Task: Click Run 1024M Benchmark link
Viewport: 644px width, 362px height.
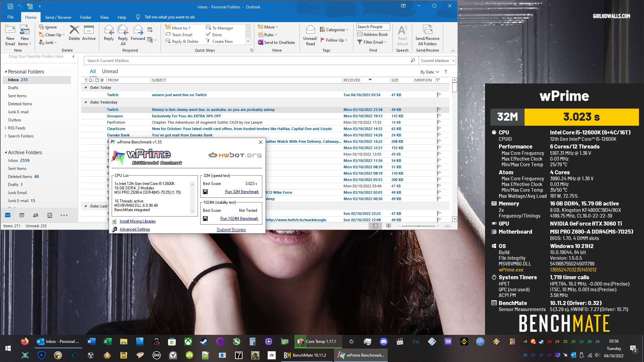Action: [x=239, y=219]
